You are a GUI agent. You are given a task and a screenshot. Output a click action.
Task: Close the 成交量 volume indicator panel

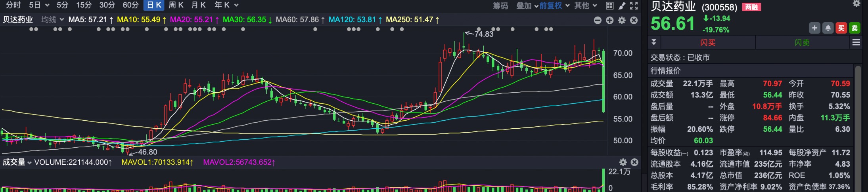[634, 162]
